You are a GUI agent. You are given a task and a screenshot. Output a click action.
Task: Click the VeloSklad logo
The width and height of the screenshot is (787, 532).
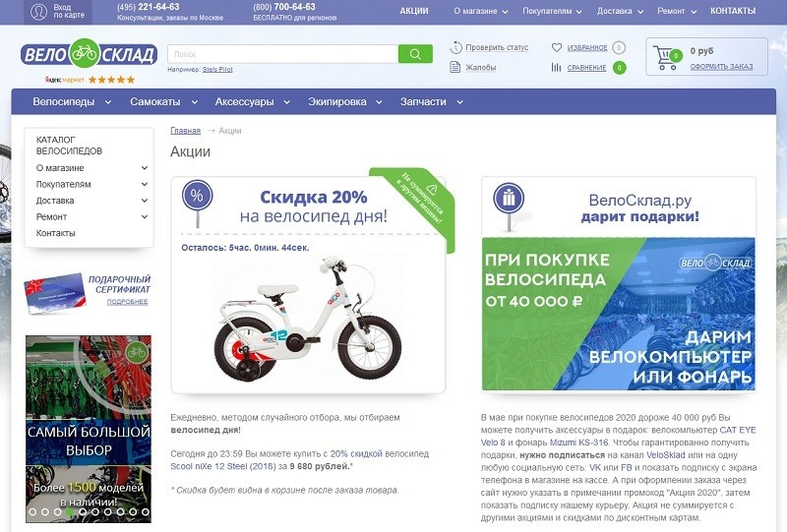pyautogui.click(x=89, y=53)
